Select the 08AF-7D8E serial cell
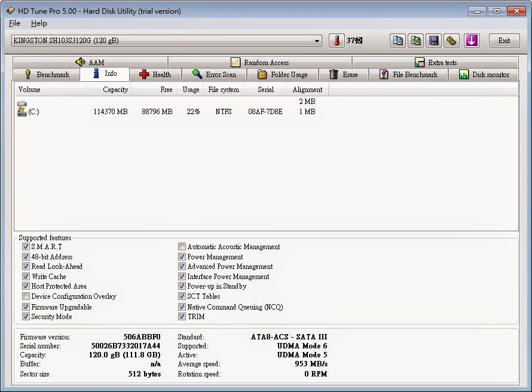The width and height of the screenshot is (532, 392). pos(265,112)
